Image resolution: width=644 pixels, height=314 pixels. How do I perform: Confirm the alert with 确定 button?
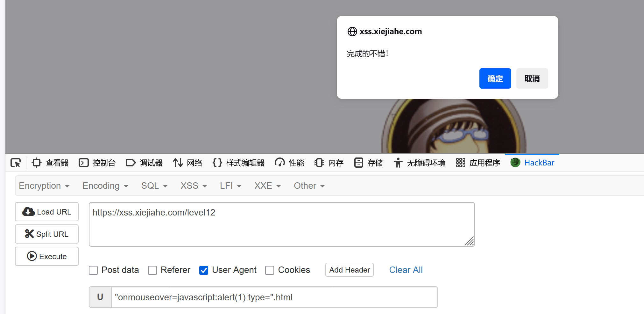pos(495,78)
